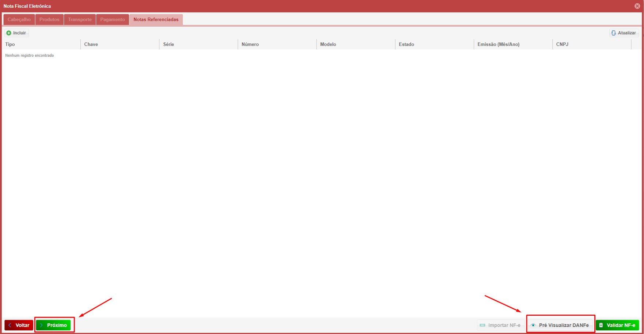Click the Atualizar refresh arrows icon

pos(614,33)
